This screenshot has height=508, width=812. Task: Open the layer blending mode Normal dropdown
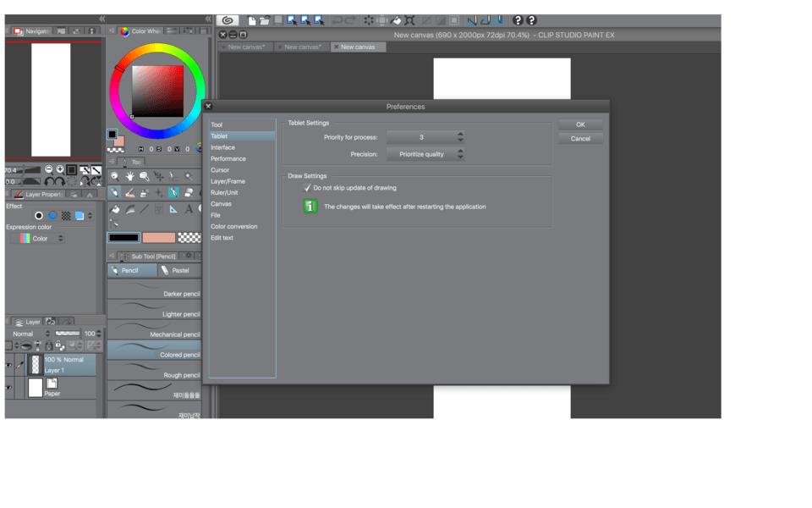pyautogui.click(x=31, y=334)
